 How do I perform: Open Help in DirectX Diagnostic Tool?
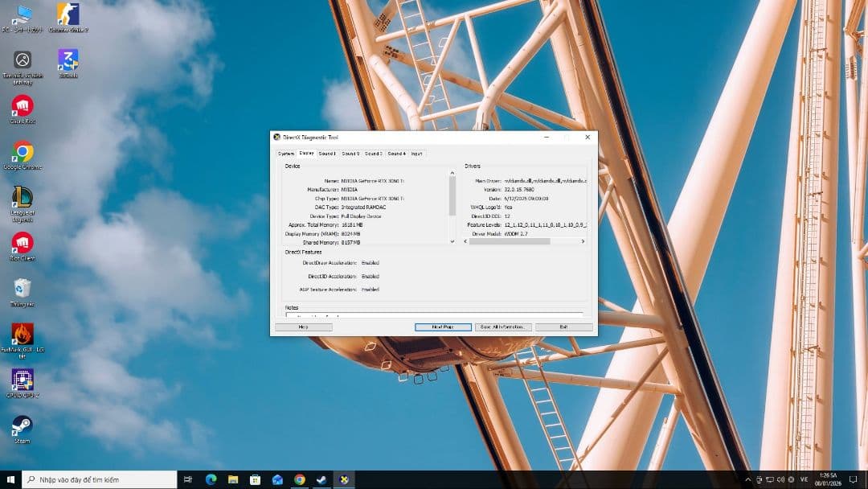point(305,327)
